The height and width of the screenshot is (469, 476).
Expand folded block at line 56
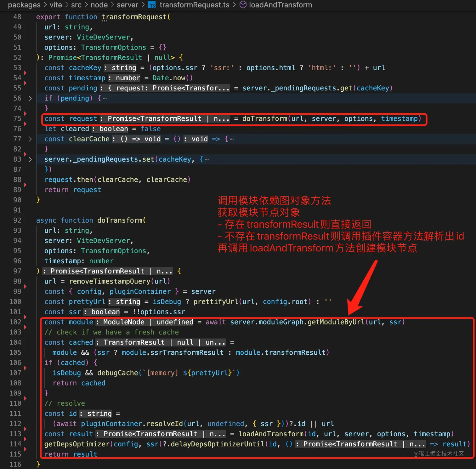tap(30, 98)
